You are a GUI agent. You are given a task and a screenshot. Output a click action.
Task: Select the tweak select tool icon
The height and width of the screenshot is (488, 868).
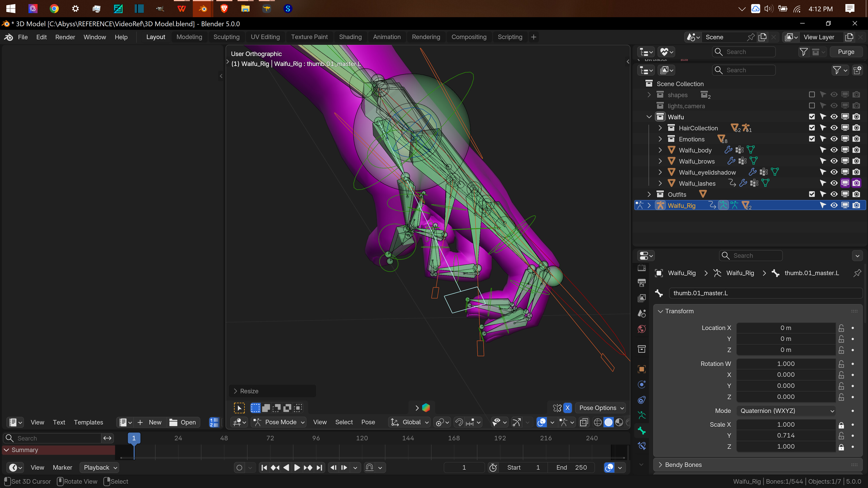[x=239, y=408]
